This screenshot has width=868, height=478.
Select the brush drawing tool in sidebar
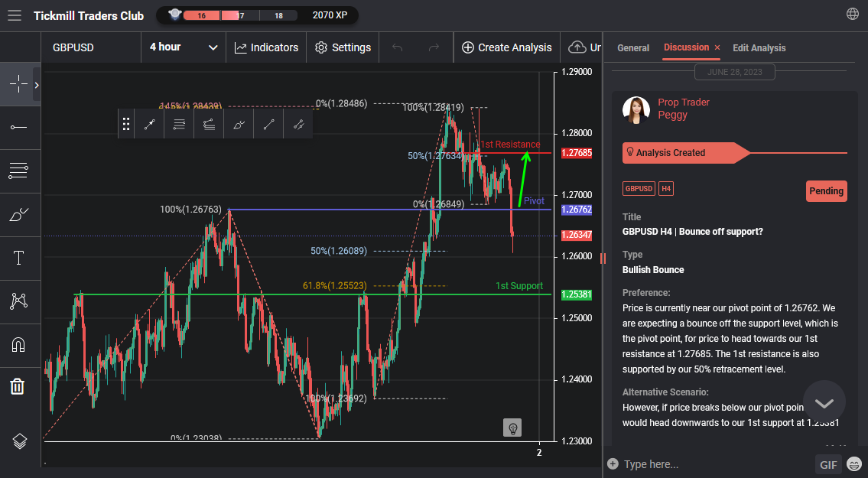pos(18,214)
